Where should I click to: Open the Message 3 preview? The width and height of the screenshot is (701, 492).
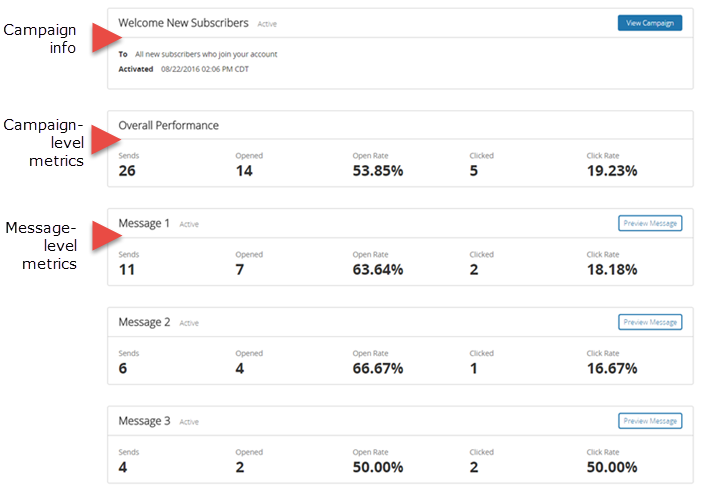650,421
